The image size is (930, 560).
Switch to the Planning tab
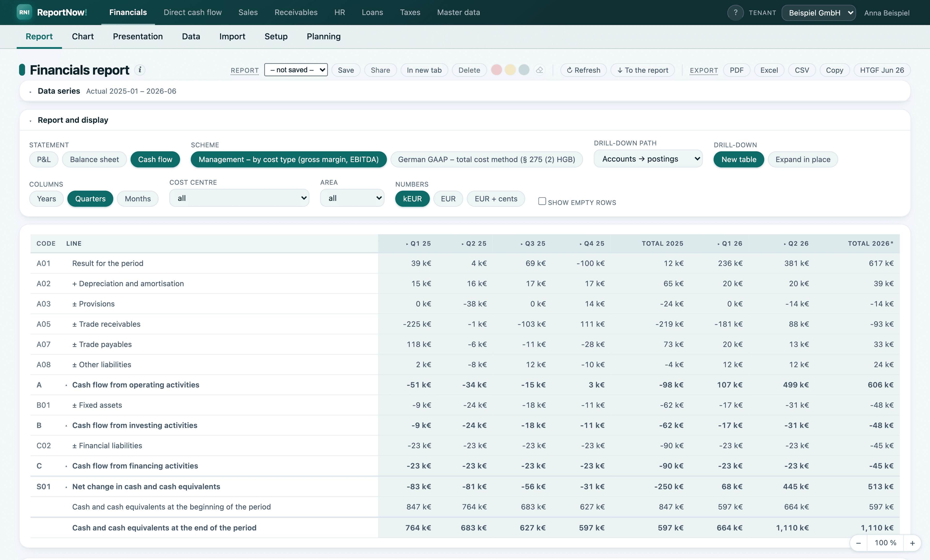pyautogui.click(x=324, y=36)
